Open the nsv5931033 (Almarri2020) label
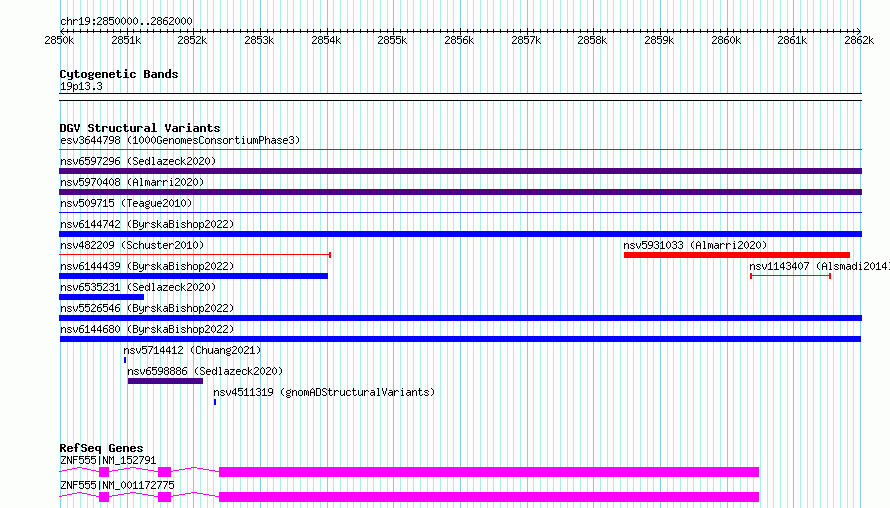The height and width of the screenshot is (508, 890). 695,245
